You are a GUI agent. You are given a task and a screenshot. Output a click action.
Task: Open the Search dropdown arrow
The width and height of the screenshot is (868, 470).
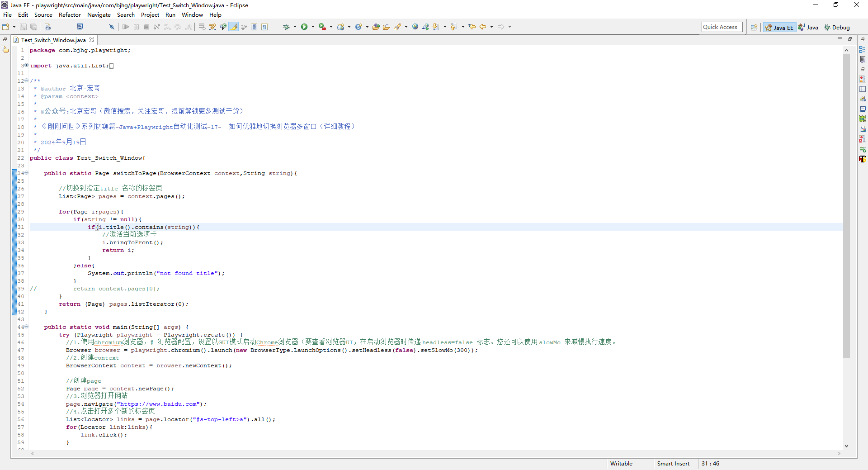(x=406, y=27)
